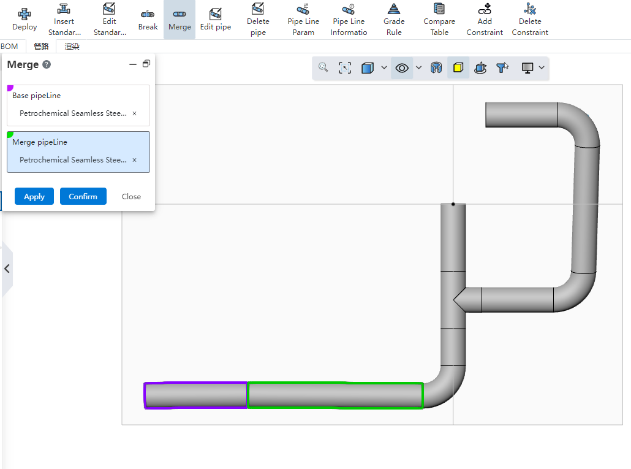The height and width of the screenshot is (469, 631).
Task: Click the Merge panel help icon
Action: click(x=47, y=64)
